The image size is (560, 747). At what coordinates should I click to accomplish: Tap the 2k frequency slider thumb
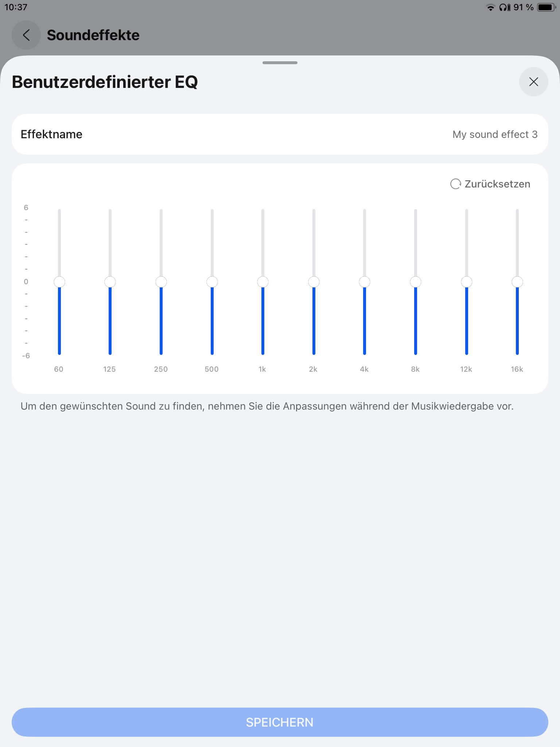314,282
